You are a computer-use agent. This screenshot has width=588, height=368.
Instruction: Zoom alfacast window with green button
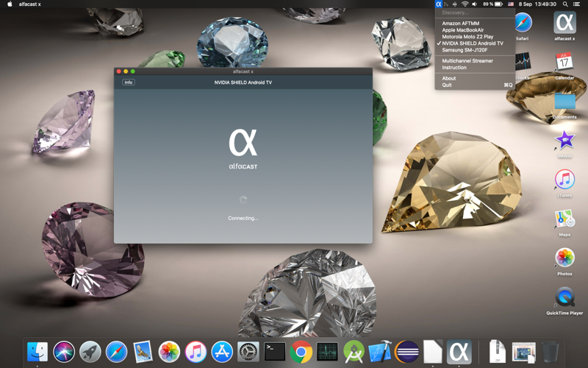click(132, 71)
